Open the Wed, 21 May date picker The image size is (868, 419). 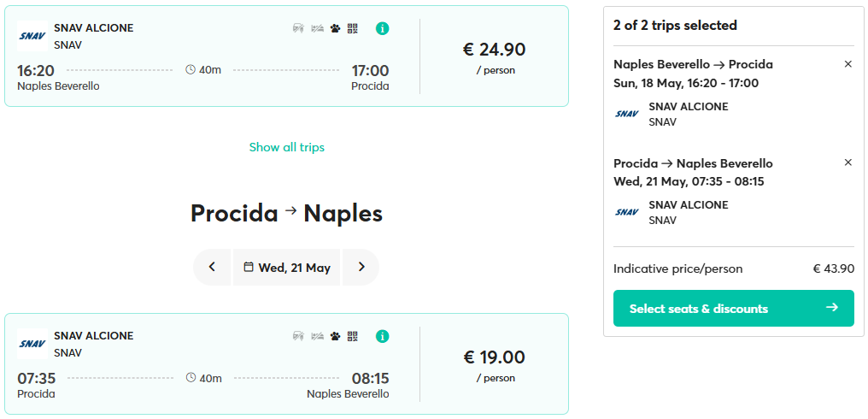(x=287, y=267)
